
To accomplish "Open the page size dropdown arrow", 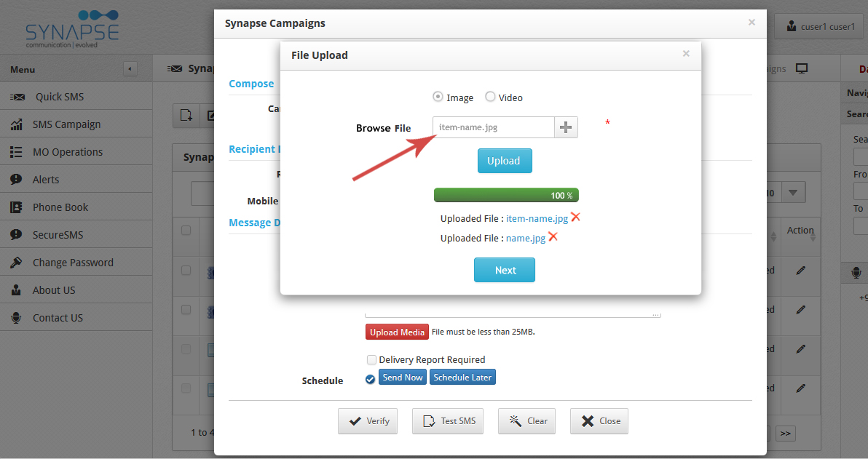I will point(793,193).
